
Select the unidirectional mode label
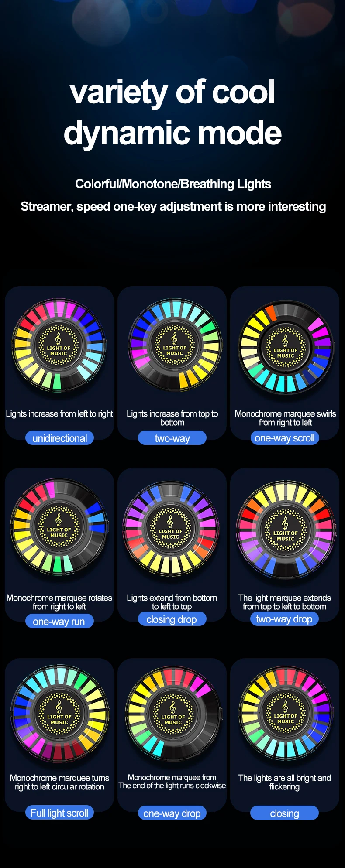59,438
